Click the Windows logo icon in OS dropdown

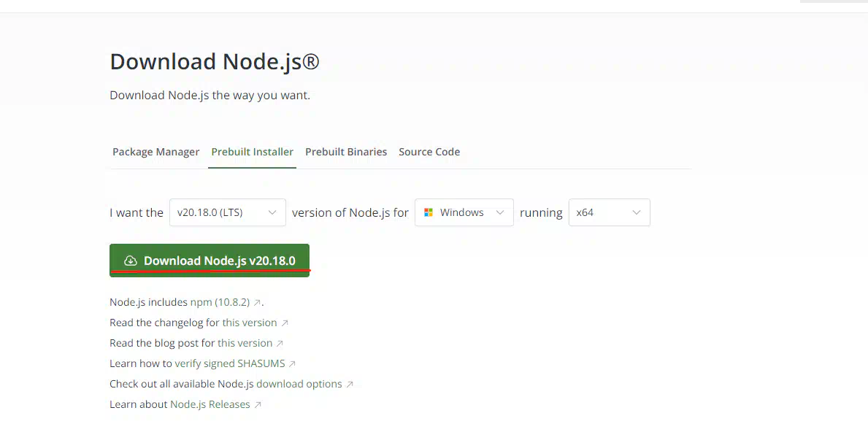click(x=428, y=212)
